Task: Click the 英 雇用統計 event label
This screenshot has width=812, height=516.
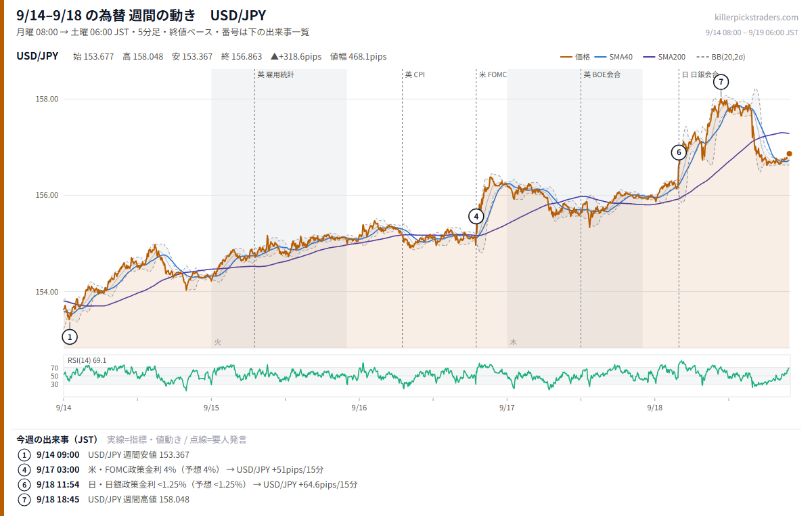Action: click(x=275, y=74)
